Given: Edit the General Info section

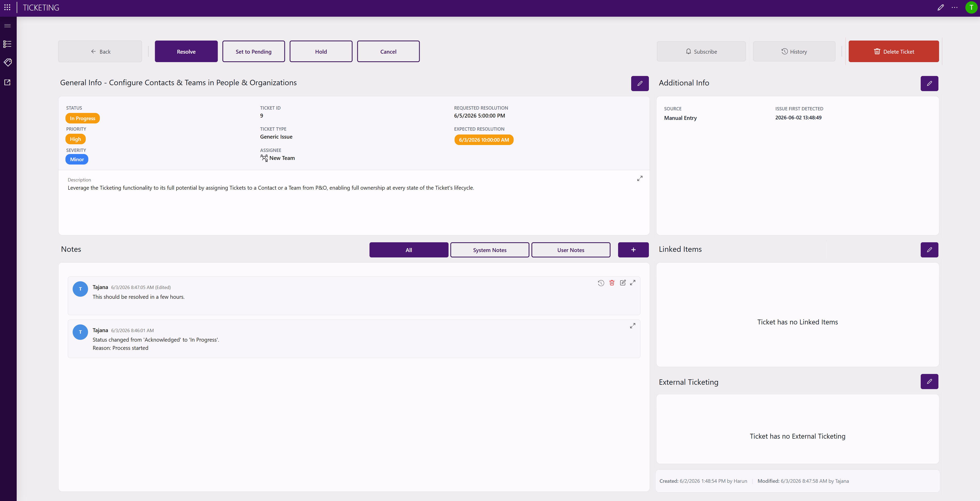Looking at the screenshot, I should click(x=640, y=83).
